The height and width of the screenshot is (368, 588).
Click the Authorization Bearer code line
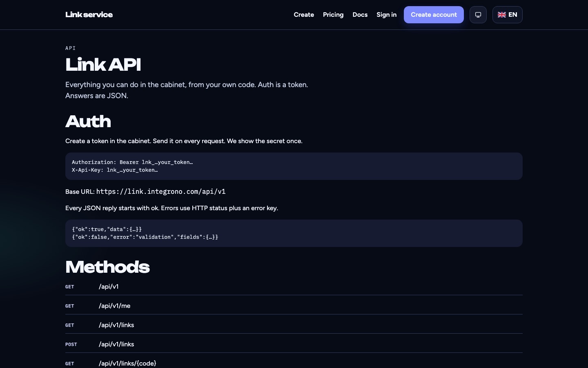[x=132, y=162]
